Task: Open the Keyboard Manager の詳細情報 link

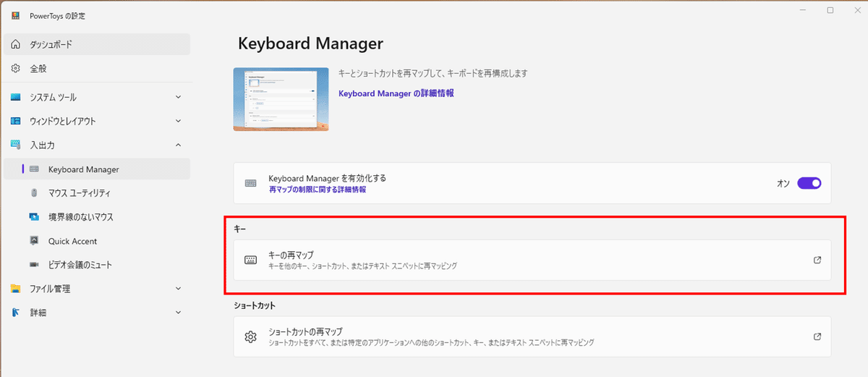Action: (x=396, y=93)
